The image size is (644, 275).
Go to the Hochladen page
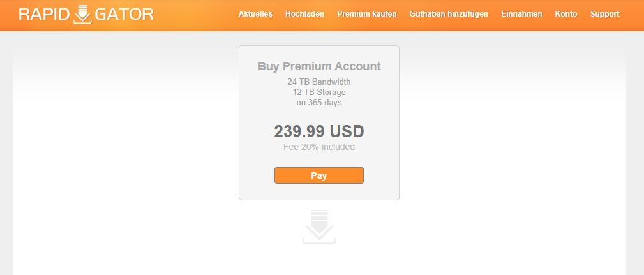(x=304, y=14)
